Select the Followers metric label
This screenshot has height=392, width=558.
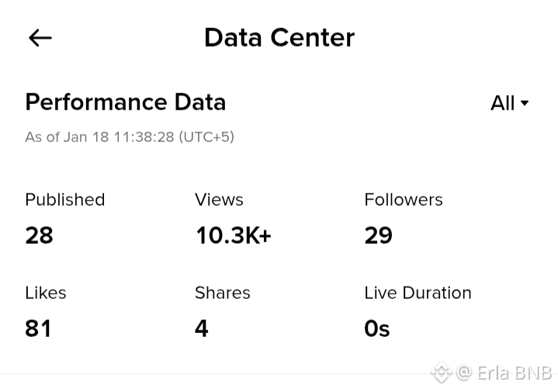tap(404, 199)
